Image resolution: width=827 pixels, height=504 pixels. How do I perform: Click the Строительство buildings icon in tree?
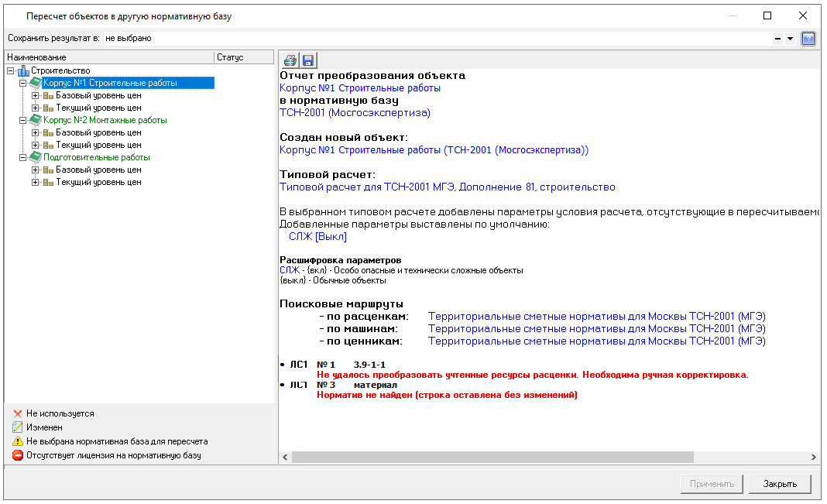(x=23, y=71)
